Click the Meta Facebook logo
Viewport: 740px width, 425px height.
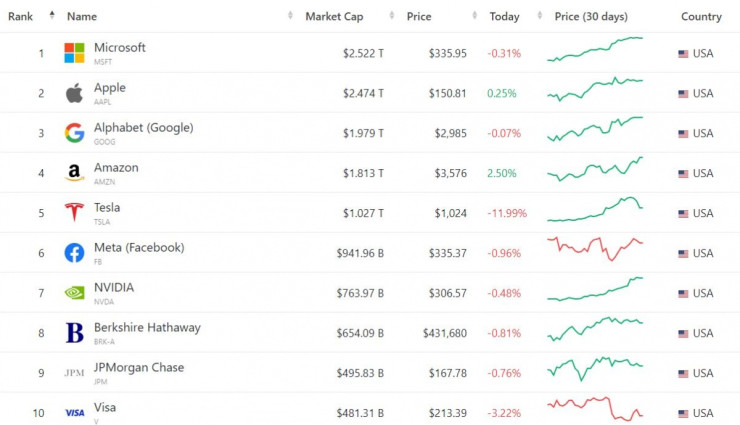pyautogui.click(x=74, y=253)
